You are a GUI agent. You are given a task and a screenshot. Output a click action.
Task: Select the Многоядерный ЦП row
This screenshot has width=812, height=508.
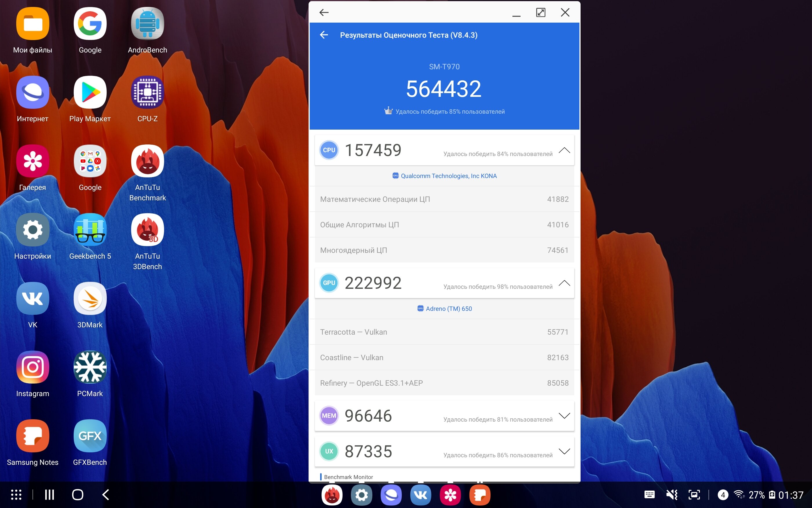click(444, 250)
